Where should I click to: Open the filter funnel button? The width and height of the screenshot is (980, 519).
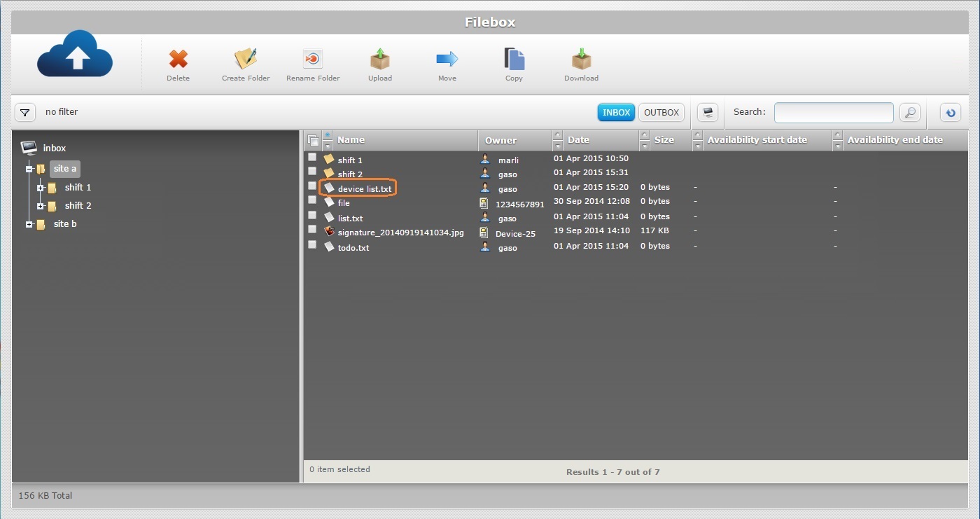coord(25,112)
